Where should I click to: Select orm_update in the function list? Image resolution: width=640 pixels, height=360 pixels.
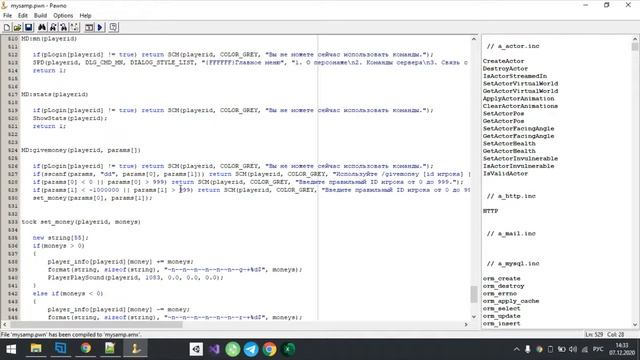coord(502,316)
